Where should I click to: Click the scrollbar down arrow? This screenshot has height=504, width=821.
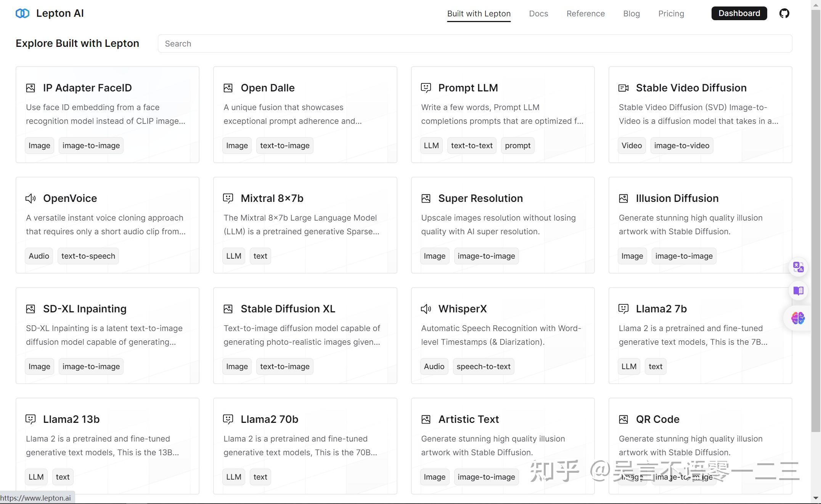[816, 498]
